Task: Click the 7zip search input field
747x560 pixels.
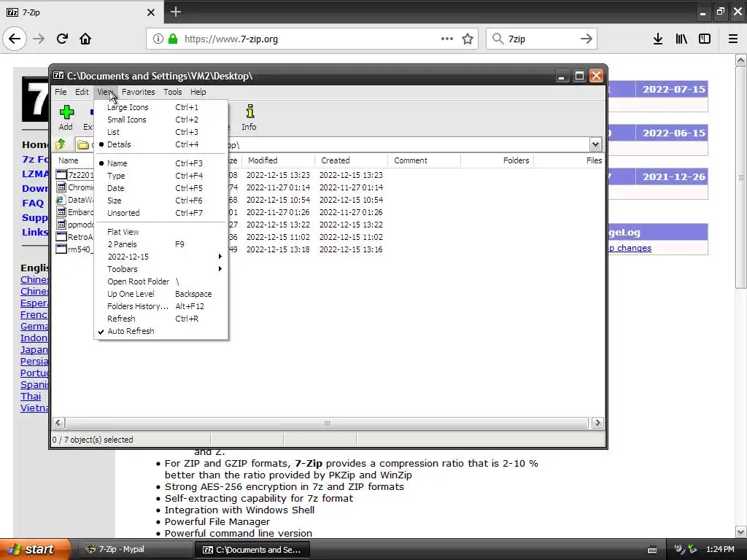Action: pyautogui.click(x=541, y=39)
